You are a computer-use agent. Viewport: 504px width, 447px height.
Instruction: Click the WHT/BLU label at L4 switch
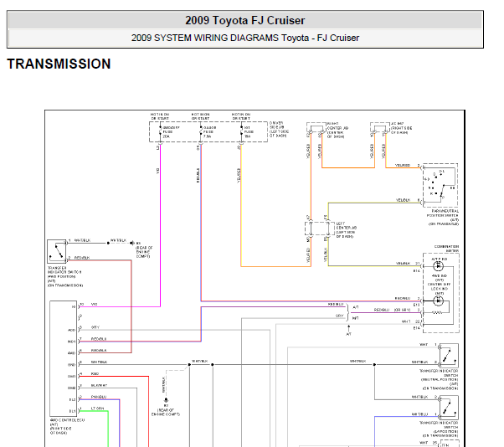click(x=419, y=414)
